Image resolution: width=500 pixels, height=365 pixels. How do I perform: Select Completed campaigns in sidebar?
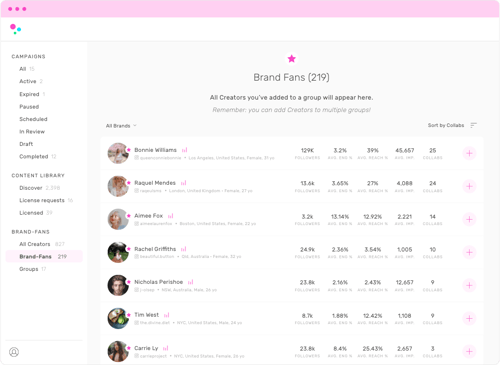34,156
